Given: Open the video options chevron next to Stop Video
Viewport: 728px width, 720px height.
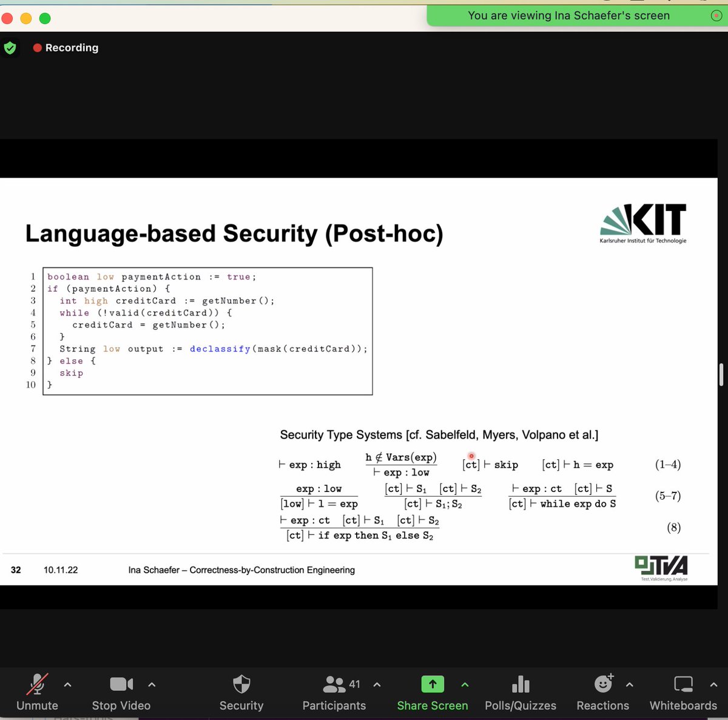Looking at the screenshot, I should (x=152, y=684).
